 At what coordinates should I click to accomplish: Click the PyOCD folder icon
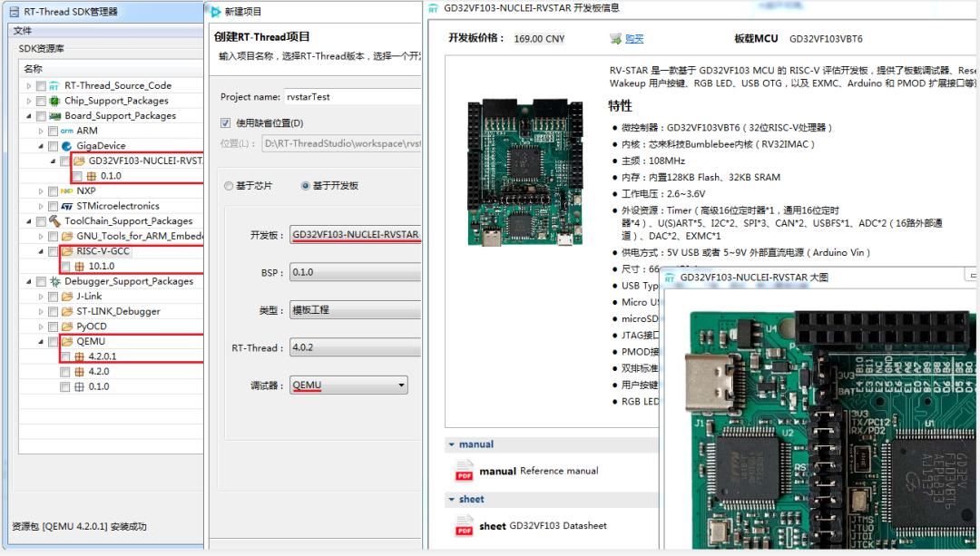(67, 327)
